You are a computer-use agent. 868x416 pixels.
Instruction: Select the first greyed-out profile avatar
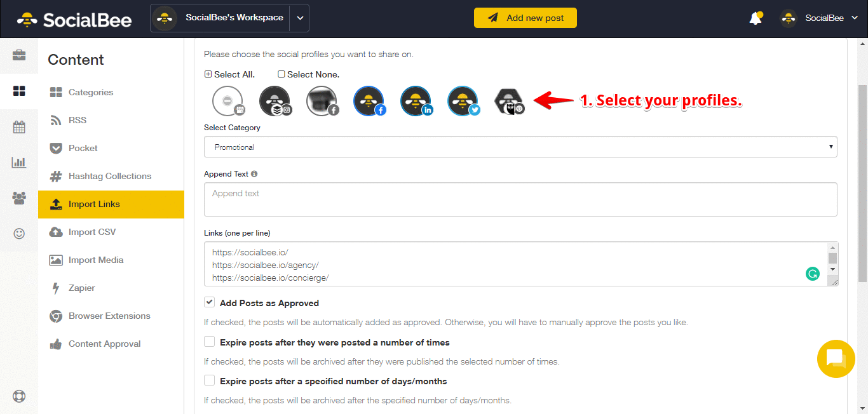click(227, 101)
